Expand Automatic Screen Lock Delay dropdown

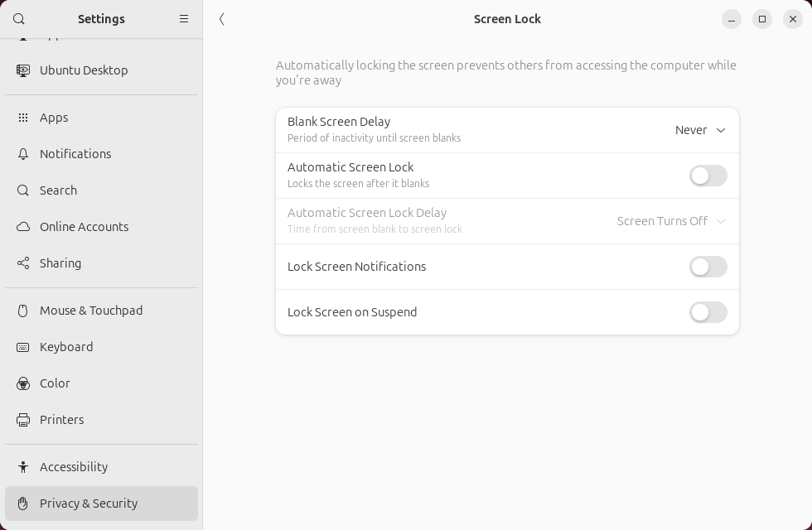pos(671,221)
